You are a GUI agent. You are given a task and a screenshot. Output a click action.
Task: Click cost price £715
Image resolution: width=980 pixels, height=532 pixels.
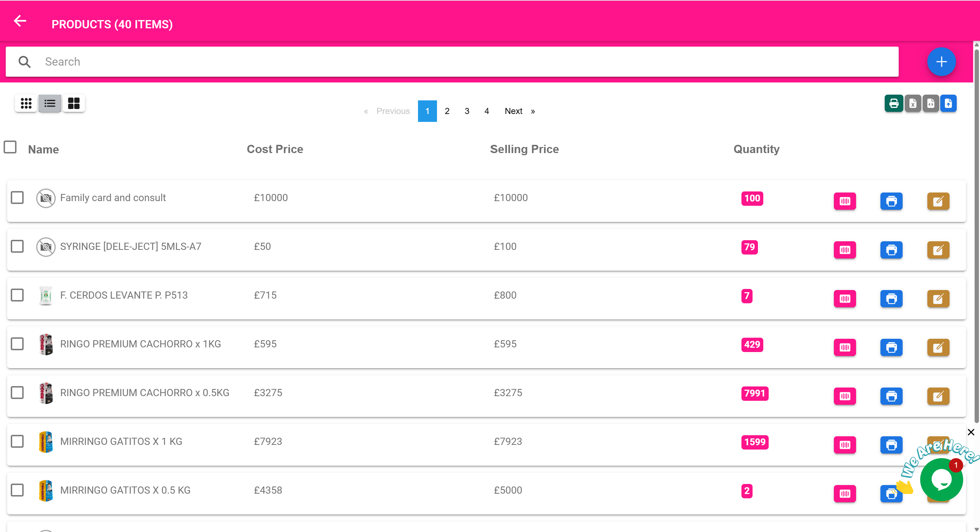coord(265,295)
